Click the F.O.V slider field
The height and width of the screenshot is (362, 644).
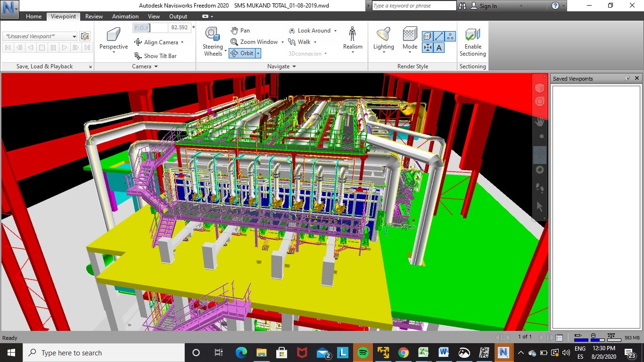pos(150,28)
